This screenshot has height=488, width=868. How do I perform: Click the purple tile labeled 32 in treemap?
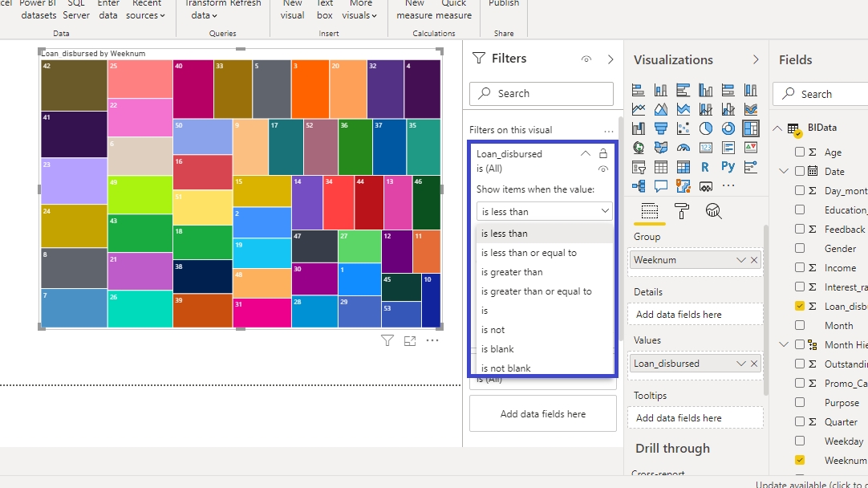tap(385, 88)
